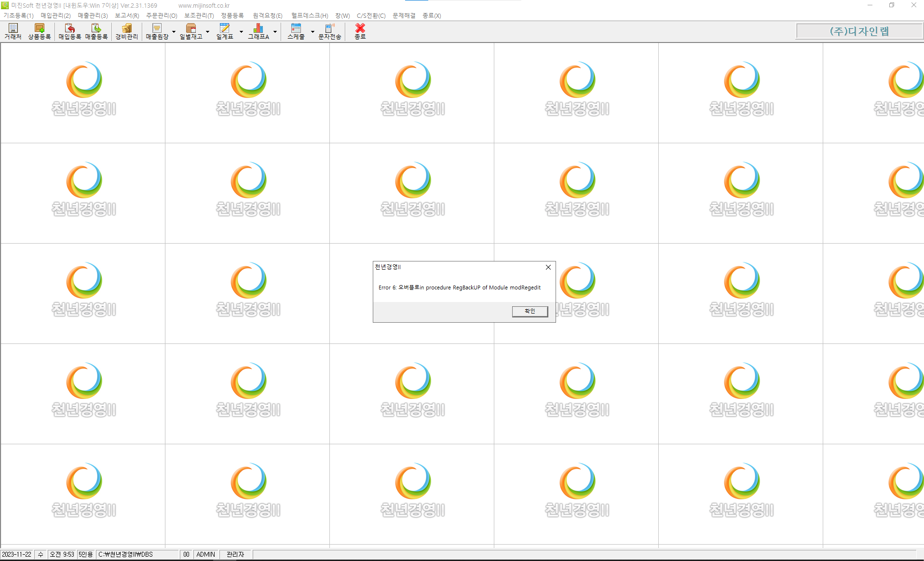Click the 오전 9:53 time in status bar
924x561 pixels.
(62, 554)
